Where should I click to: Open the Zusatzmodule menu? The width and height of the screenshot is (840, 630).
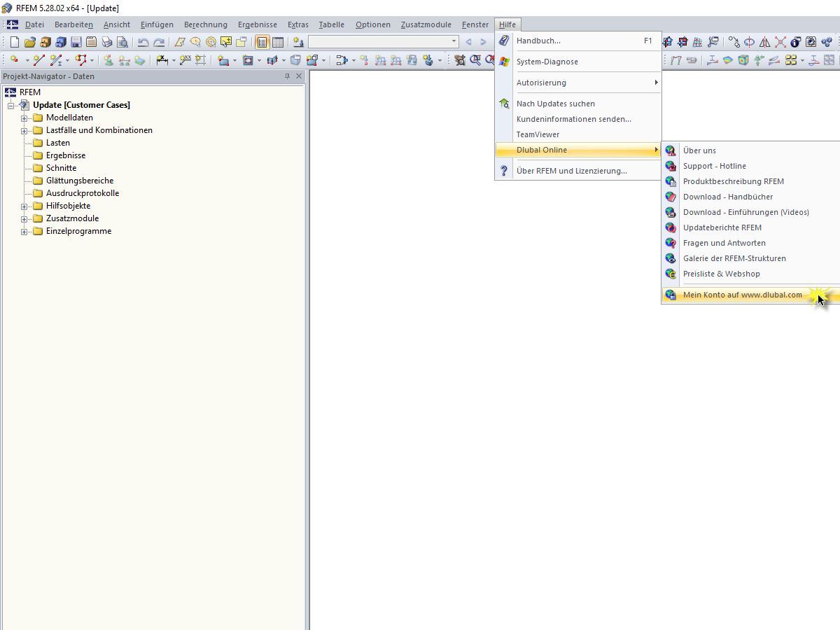tap(426, 24)
